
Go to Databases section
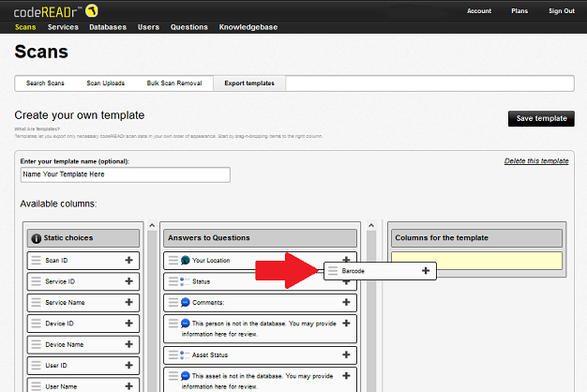[x=108, y=27]
